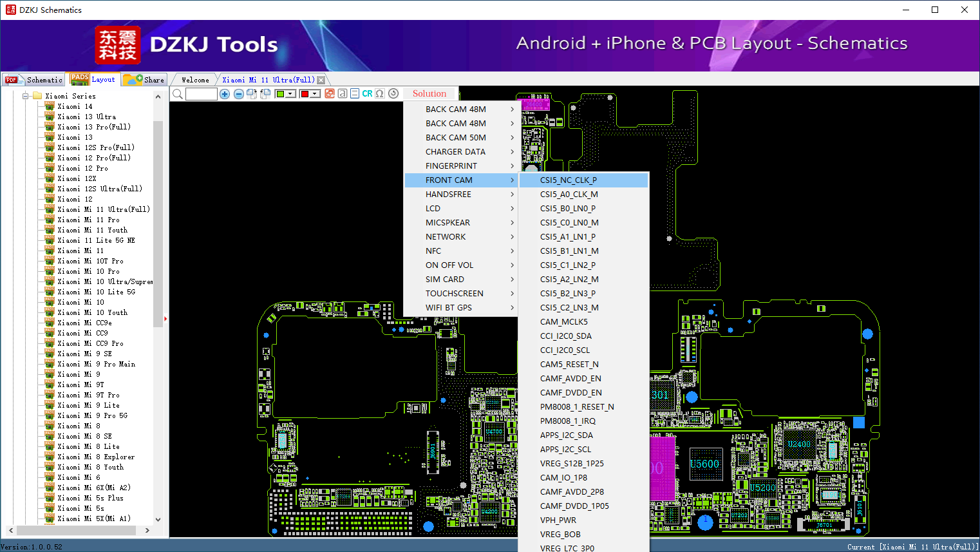Choose CAM_MCLK5 signal entry
This screenshot has width=980, height=552.
pos(563,322)
